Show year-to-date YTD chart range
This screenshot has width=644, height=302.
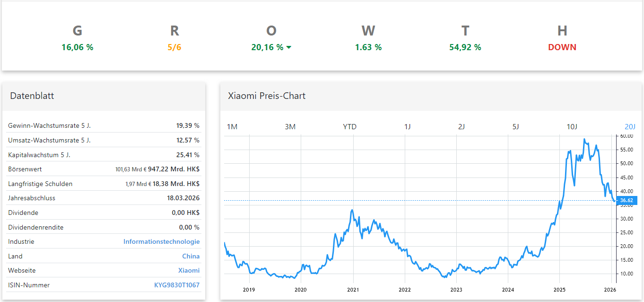pyautogui.click(x=349, y=127)
